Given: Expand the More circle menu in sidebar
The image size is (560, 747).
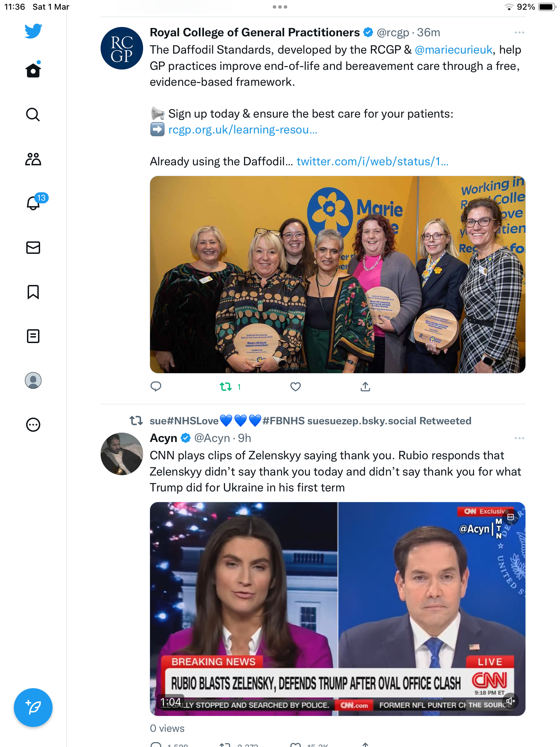Looking at the screenshot, I should pos(33,425).
